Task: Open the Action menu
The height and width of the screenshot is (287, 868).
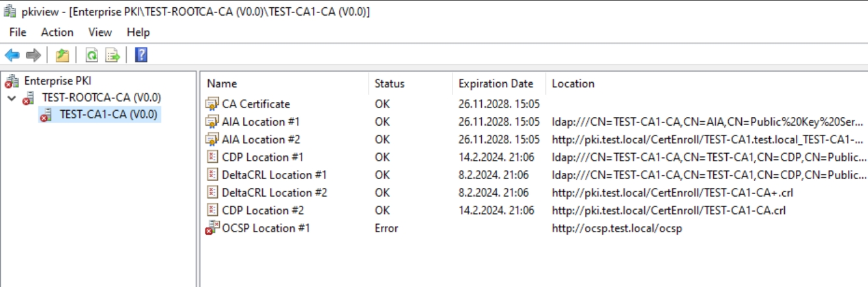Action: [x=57, y=32]
